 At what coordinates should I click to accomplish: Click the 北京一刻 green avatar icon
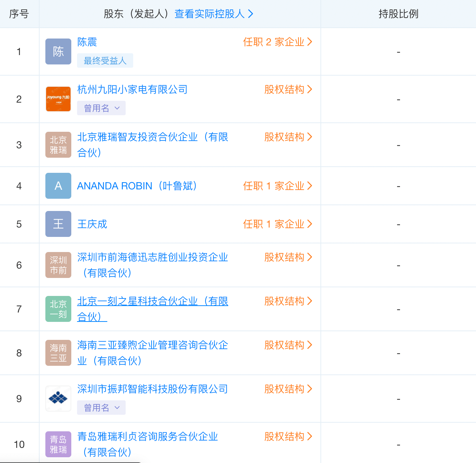58,309
